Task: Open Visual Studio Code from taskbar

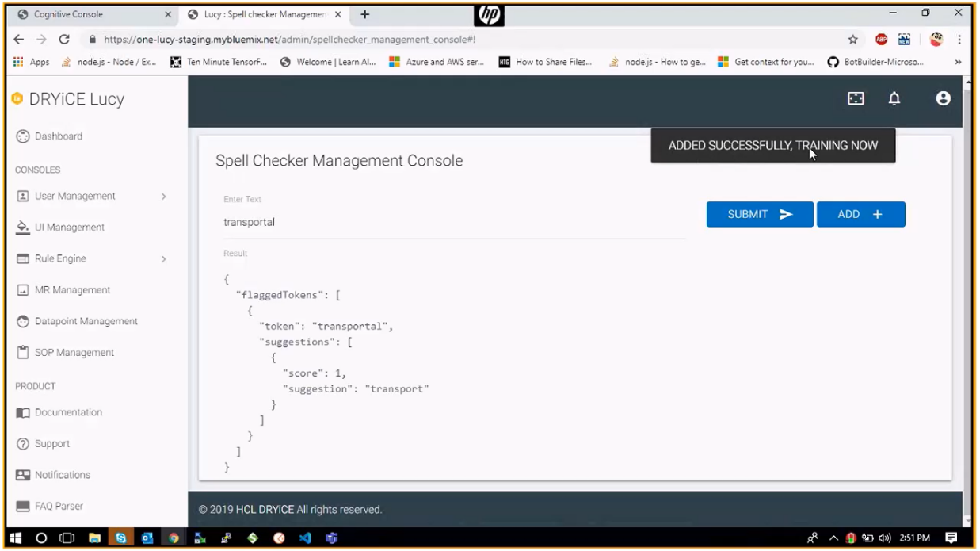Action: click(305, 538)
